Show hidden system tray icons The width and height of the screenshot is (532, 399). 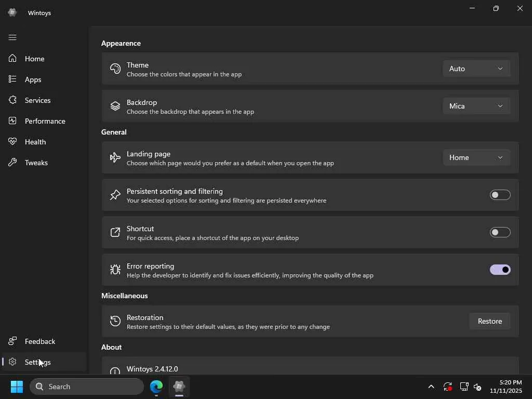pos(431,387)
